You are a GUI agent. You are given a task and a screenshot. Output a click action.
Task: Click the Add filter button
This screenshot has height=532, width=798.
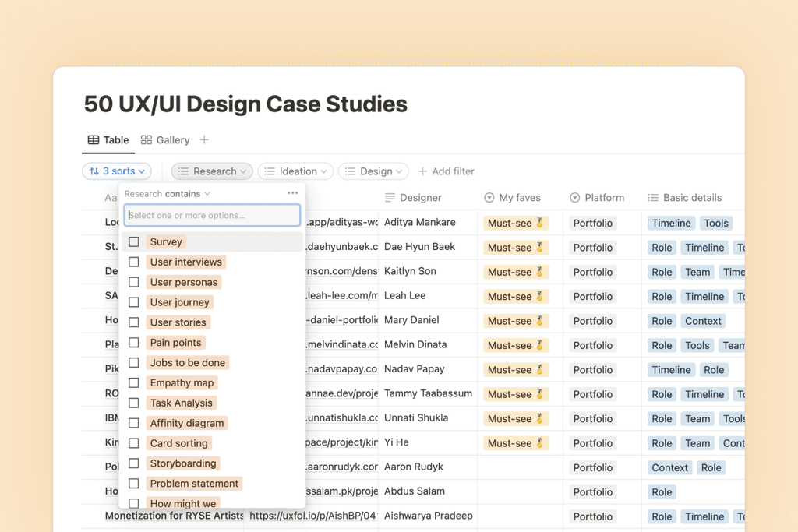click(446, 171)
